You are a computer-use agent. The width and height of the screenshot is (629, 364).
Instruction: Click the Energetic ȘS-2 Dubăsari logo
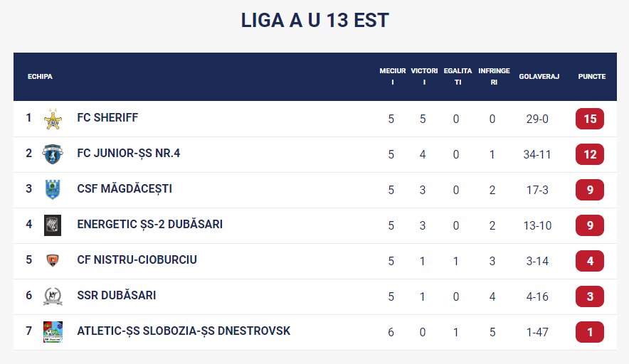(53, 225)
